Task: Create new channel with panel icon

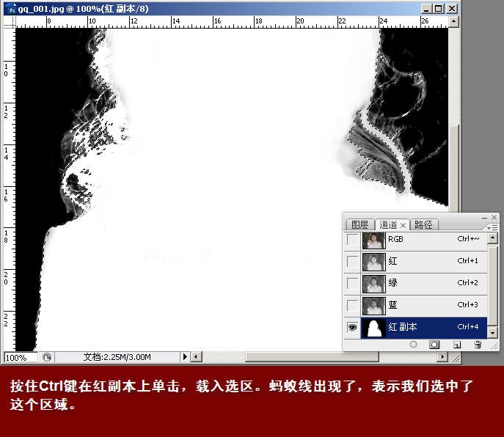Action: pyautogui.click(x=456, y=344)
